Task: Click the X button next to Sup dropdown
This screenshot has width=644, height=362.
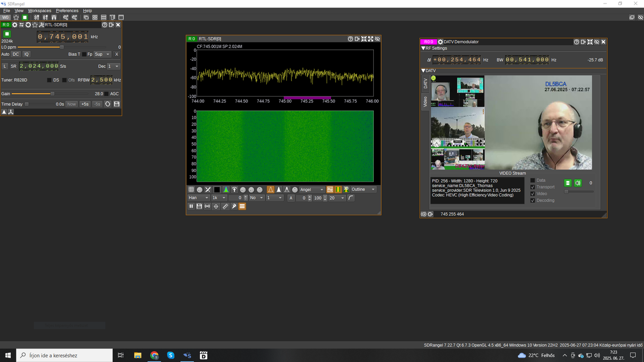Action: [x=117, y=54]
